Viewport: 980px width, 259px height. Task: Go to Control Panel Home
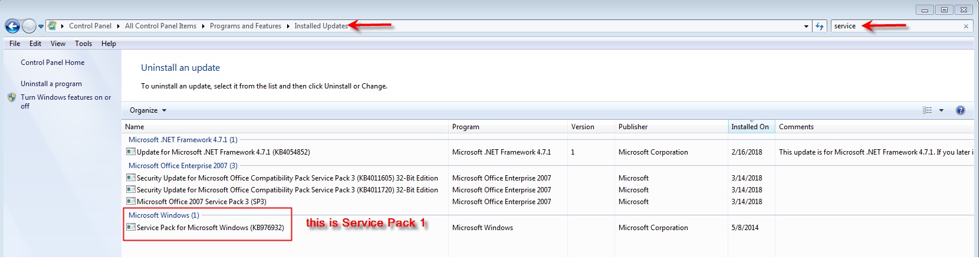click(52, 63)
